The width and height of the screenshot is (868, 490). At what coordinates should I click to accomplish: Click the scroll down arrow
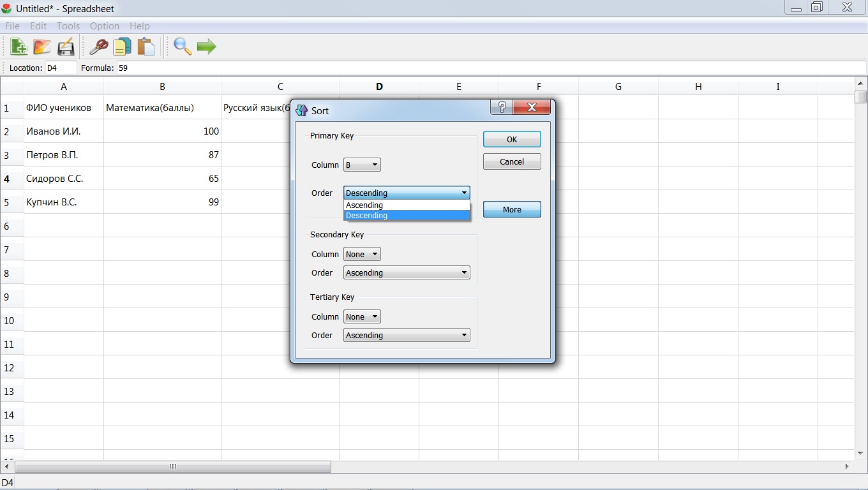[x=861, y=454]
